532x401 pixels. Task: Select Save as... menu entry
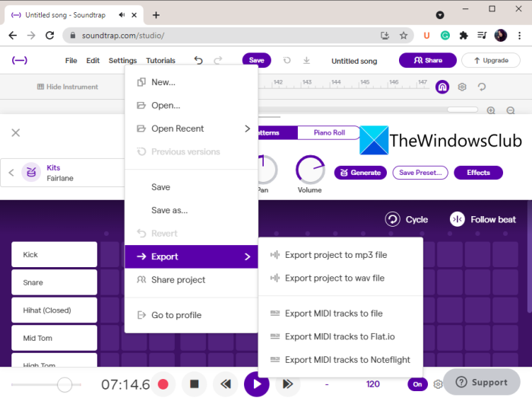point(192,210)
